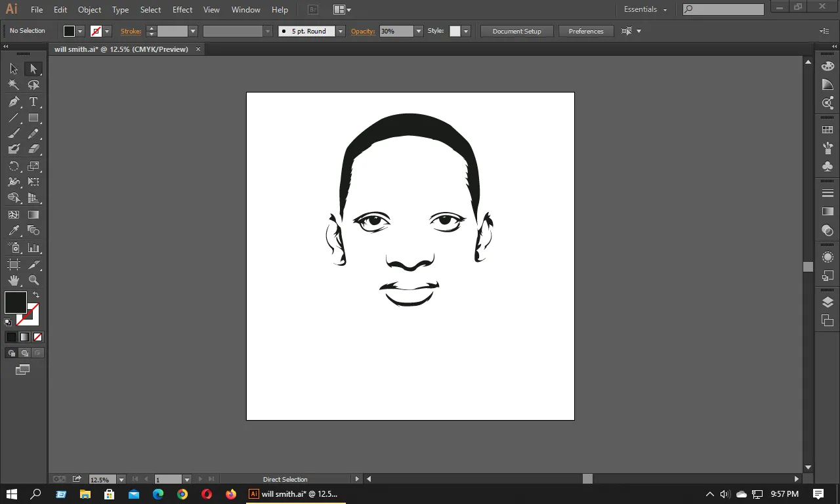Expand the stroke weight dropdown
Image resolution: width=840 pixels, height=504 pixels.
point(193,31)
